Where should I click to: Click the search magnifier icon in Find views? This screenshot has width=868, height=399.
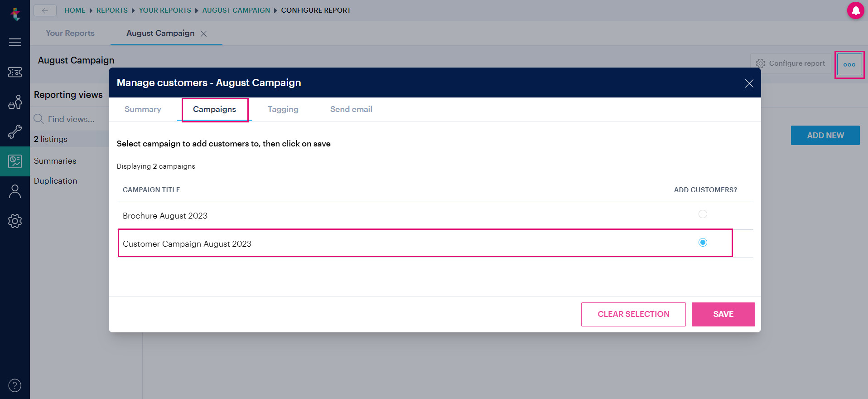pyautogui.click(x=39, y=119)
